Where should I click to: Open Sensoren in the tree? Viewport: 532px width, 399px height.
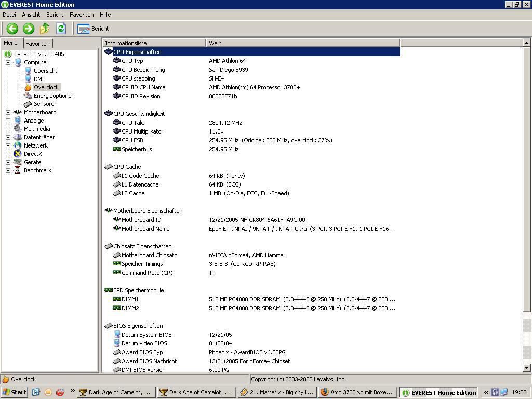tap(46, 104)
